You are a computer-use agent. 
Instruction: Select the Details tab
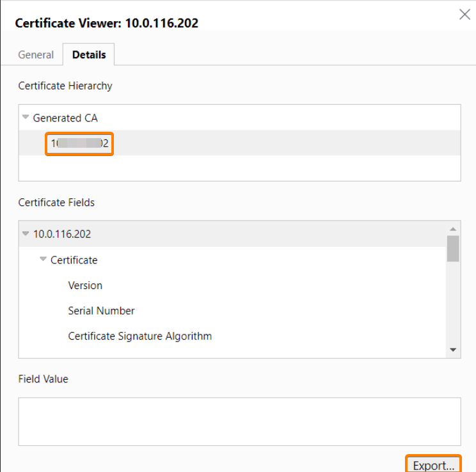coord(89,55)
